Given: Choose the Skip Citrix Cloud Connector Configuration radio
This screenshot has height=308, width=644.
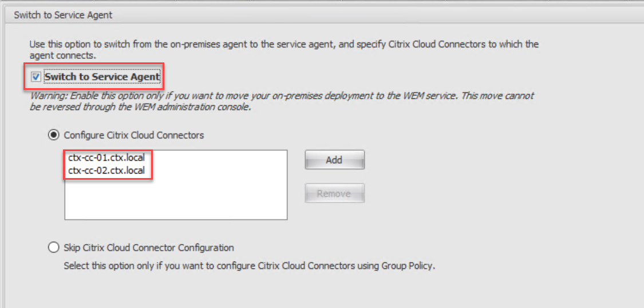Looking at the screenshot, I should (53, 248).
